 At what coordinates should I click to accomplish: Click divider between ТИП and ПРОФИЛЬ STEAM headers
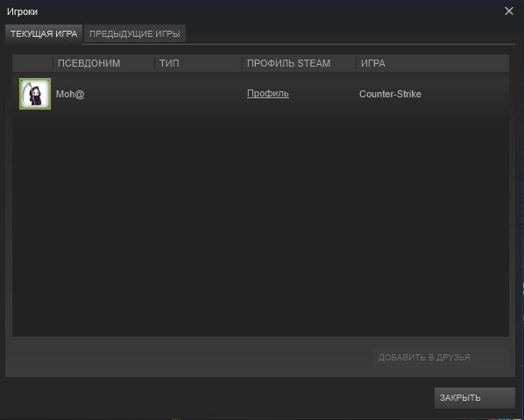pos(242,63)
